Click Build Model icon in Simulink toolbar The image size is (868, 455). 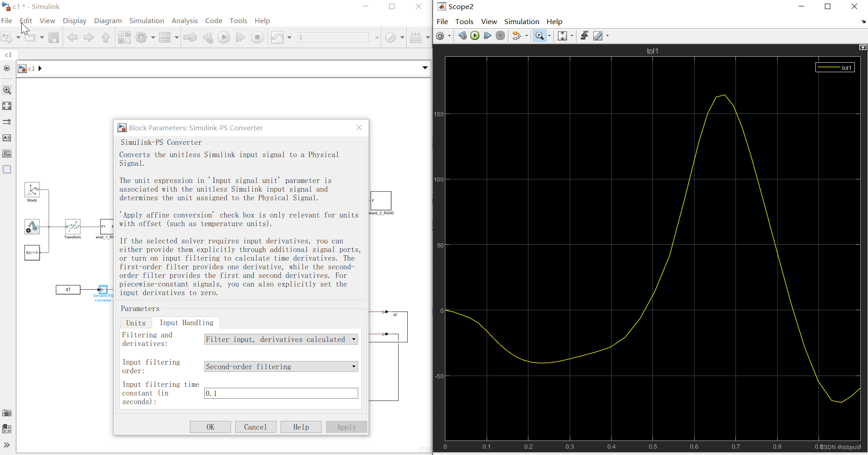(416, 37)
